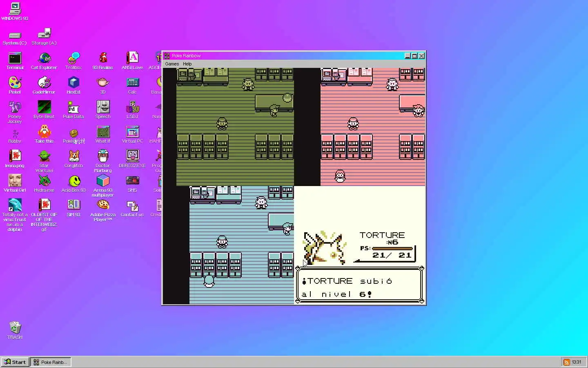Launch the Terminal icon
Image resolution: width=588 pixels, height=368 pixels.
[x=15, y=61]
